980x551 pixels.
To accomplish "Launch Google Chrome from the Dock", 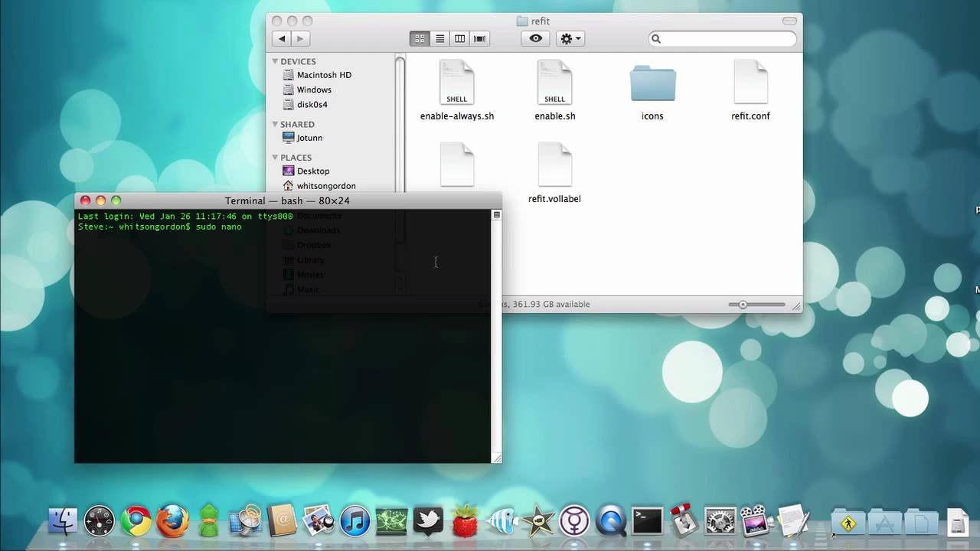I will tap(136, 521).
